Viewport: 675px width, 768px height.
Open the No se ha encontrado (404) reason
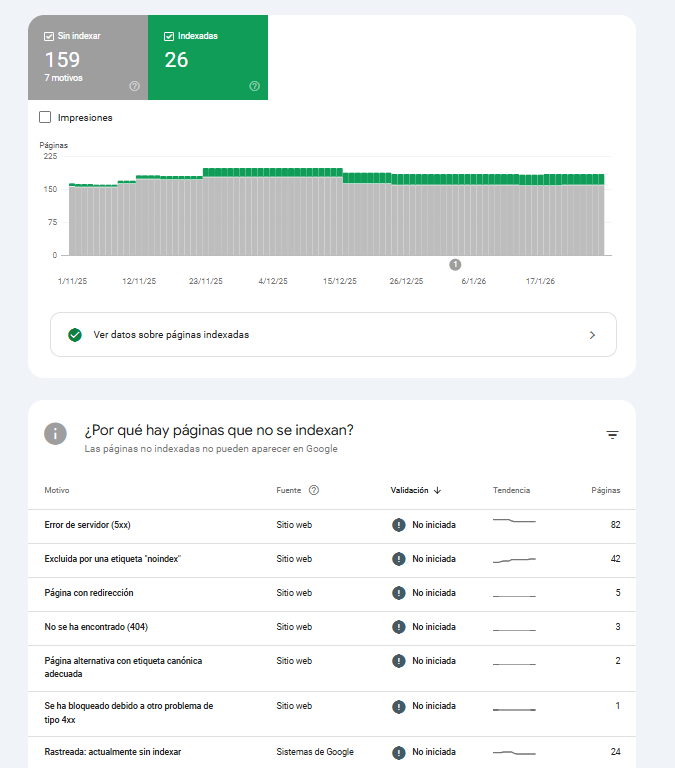coord(95,627)
